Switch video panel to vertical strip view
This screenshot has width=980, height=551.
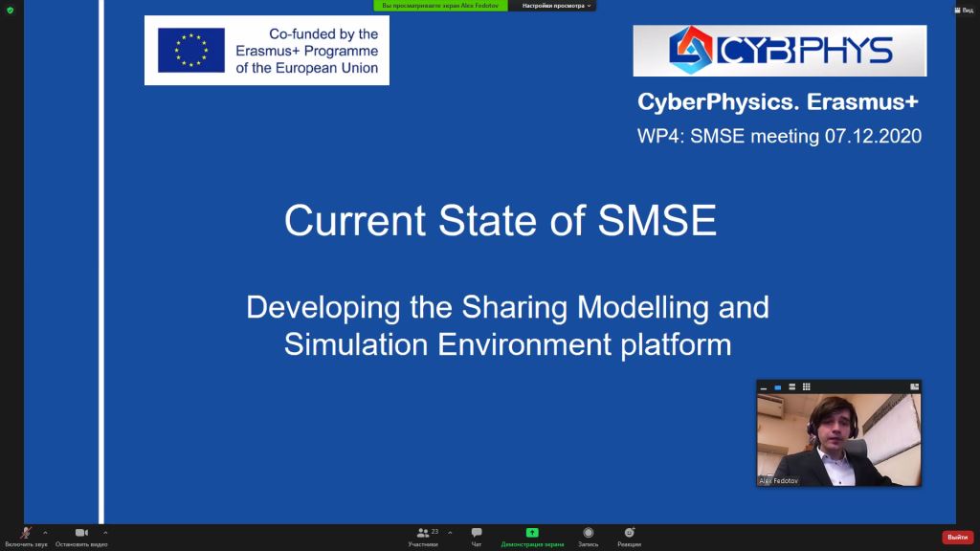pos(791,387)
